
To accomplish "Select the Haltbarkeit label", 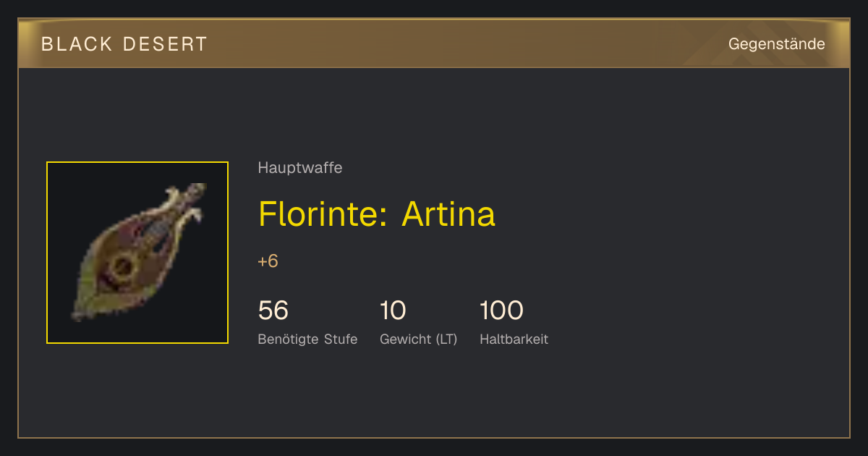I will (x=514, y=339).
